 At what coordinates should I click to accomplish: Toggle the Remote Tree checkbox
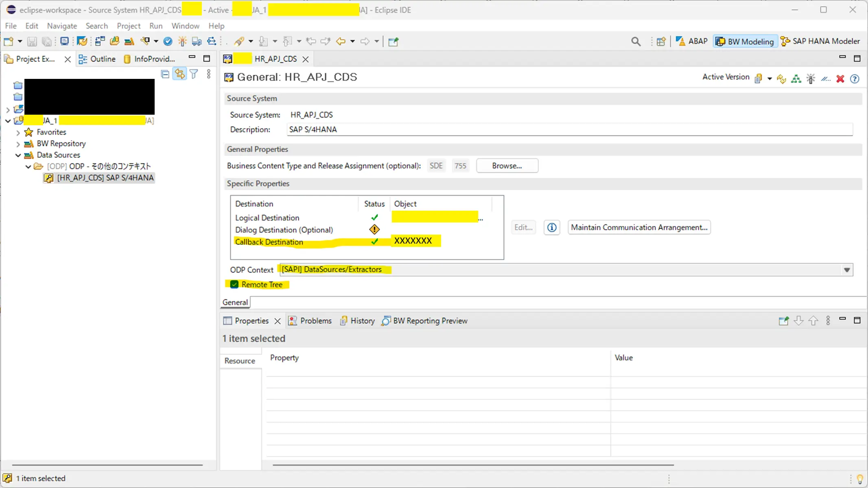(234, 284)
